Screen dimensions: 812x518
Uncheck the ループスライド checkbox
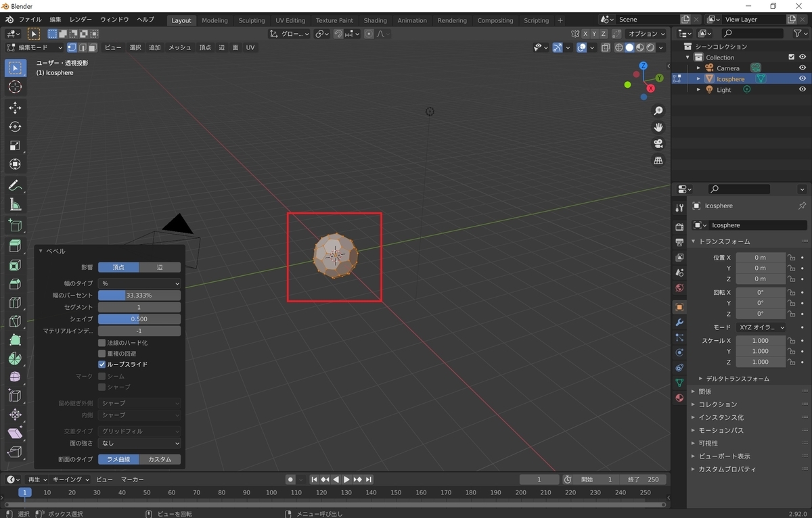[x=102, y=364]
